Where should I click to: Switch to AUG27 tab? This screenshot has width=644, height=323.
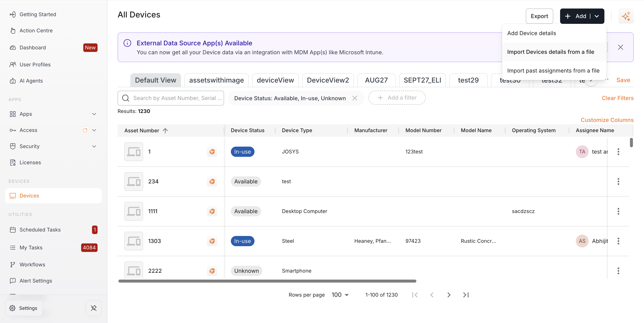[x=376, y=80]
